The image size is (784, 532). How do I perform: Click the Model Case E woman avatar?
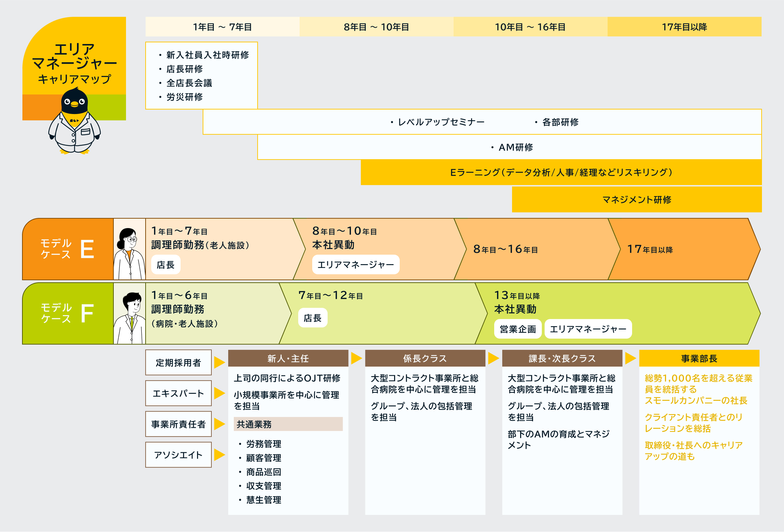[129, 249]
